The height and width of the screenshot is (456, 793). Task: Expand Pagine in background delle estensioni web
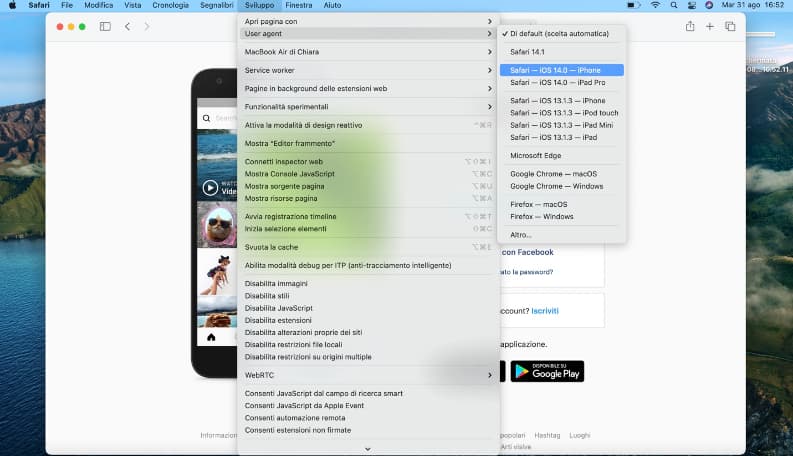point(368,88)
